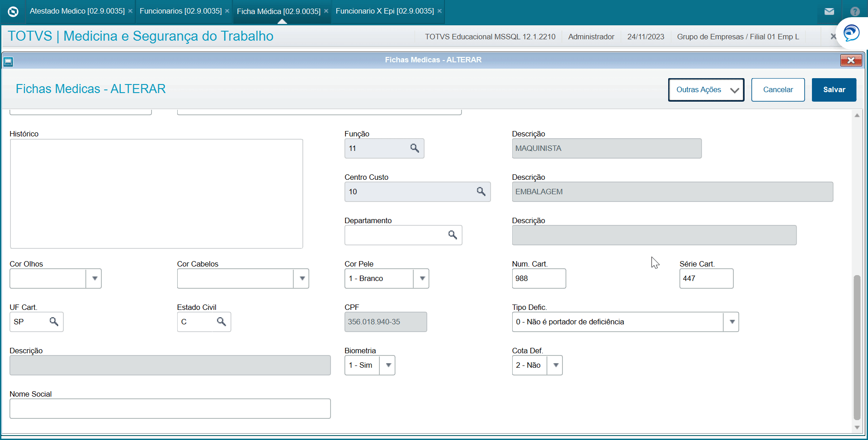Click the EMBALAGEM description field
Image resolution: width=868 pixels, height=440 pixels.
coord(672,192)
